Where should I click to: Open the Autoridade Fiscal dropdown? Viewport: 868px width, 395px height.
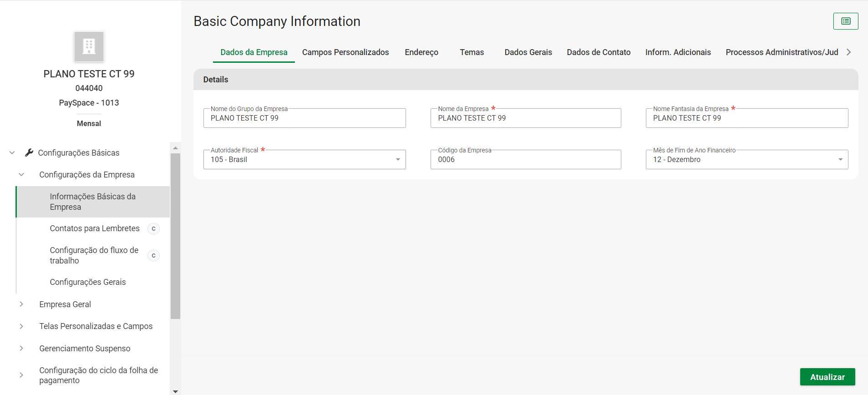click(397, 160)
